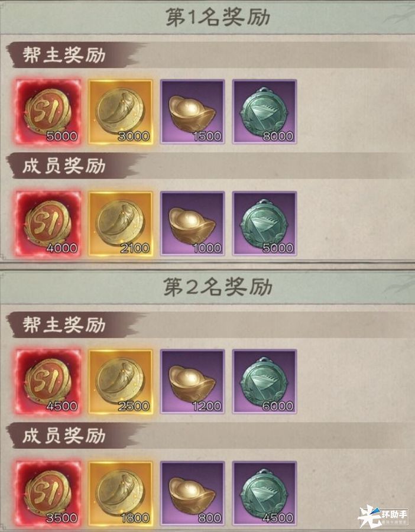Select the feather coin showing 1800
Screen dimensions: 415x532
point(121,494)
